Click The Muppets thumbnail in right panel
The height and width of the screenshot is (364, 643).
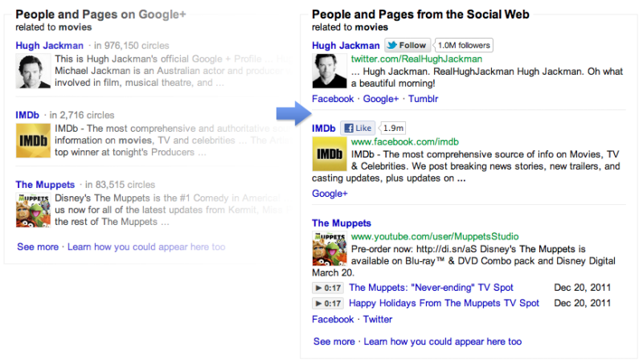tap(328, 248)
